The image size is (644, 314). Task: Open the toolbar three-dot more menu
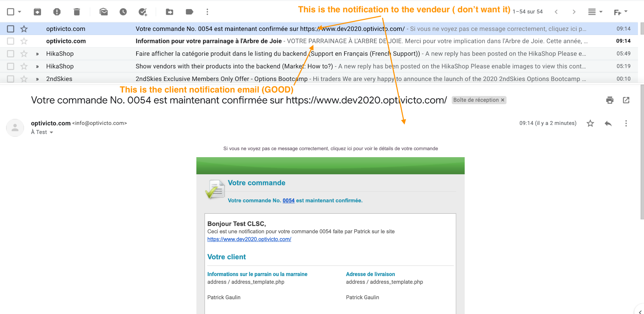tap(207, 12)
